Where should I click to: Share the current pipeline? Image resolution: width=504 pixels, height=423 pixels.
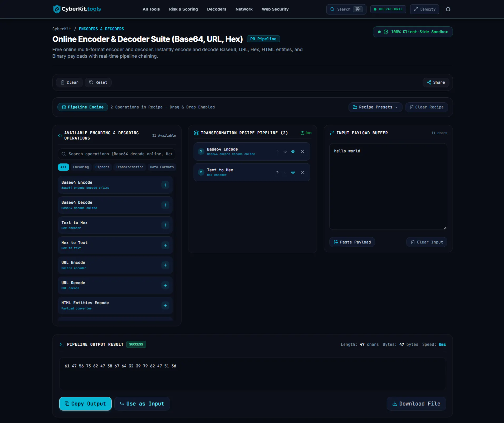(436, 82)
